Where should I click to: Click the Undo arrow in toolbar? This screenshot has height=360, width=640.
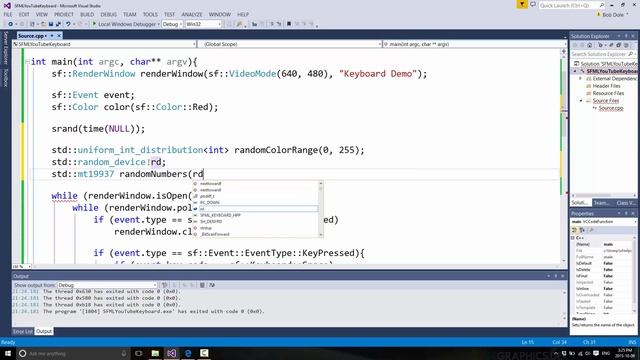coord(68,24)
